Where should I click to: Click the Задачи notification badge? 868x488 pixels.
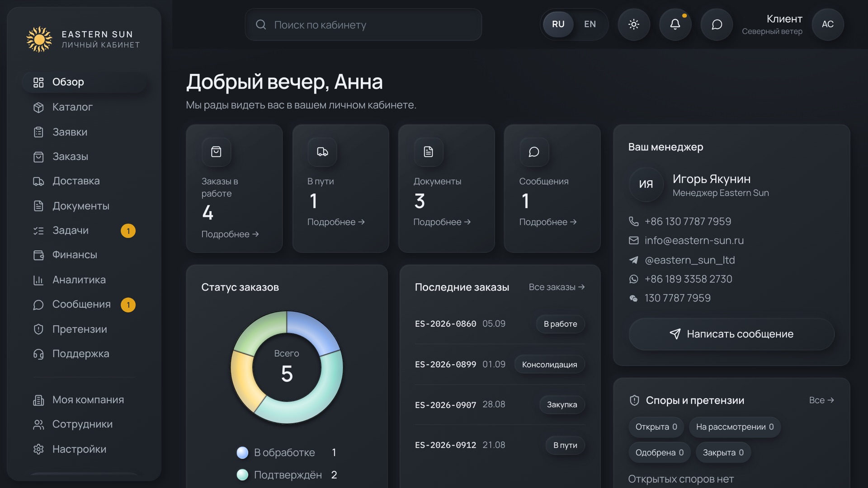click(128, 231)
